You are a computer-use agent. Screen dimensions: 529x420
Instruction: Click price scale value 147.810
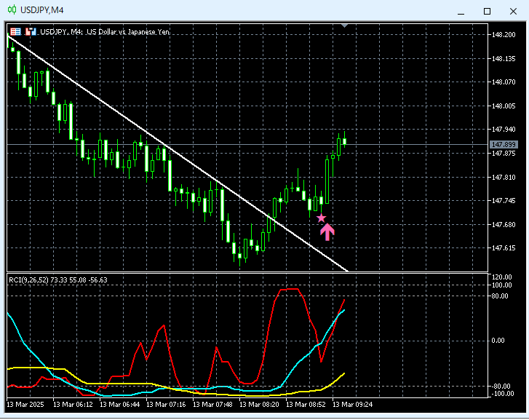pyautogui.click(x=504, y=178)
